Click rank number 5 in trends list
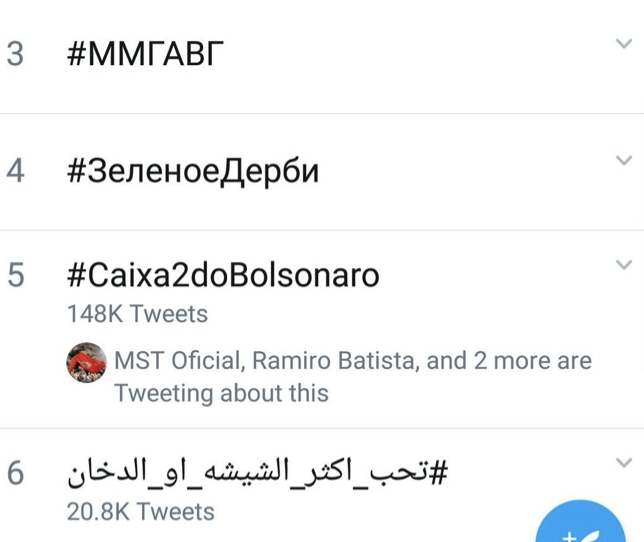This screenshot has height=542, width=644. click(x=15, y=275)
